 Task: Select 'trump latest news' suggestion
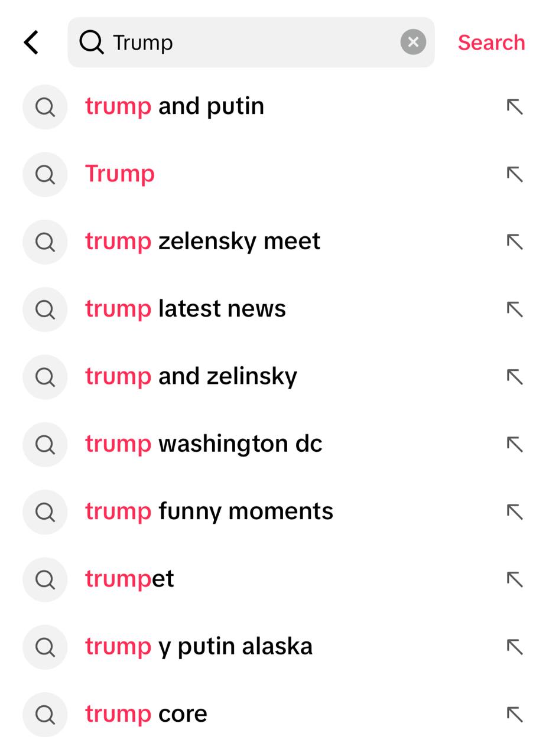tap(185, 309)
